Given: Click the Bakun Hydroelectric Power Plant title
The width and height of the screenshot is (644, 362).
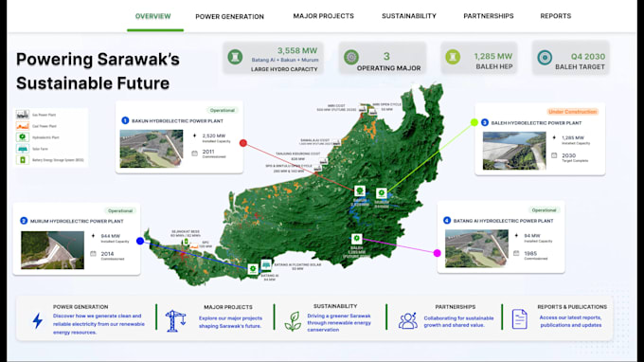Looking at the screenshot, I should point(177,120).
